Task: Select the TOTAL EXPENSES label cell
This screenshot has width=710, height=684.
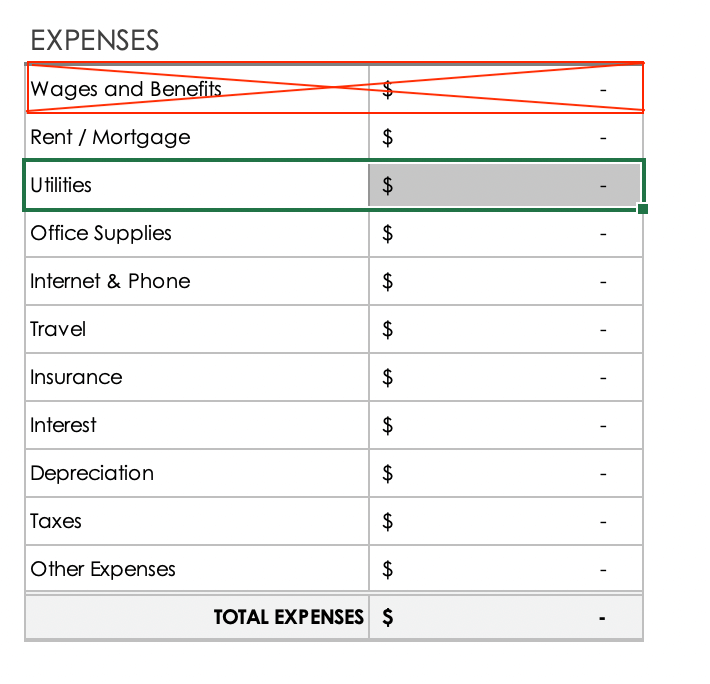Action: [197, 617]
